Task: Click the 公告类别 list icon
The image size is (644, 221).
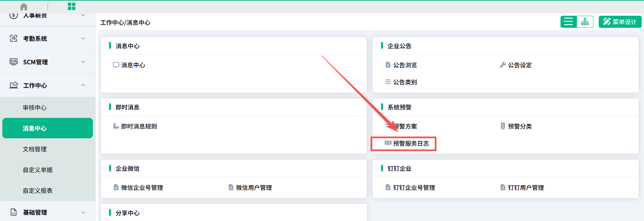Action: coord(388,82)
